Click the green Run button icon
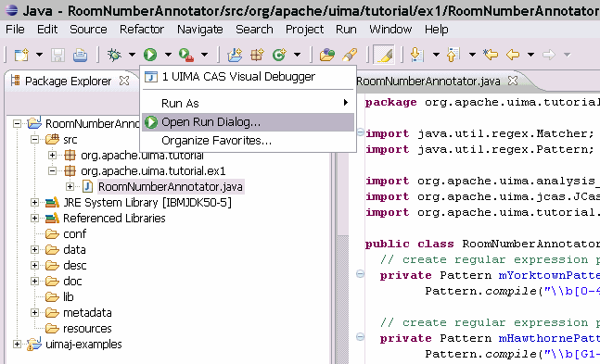This screenshot has width=600, height=364. 150,55
